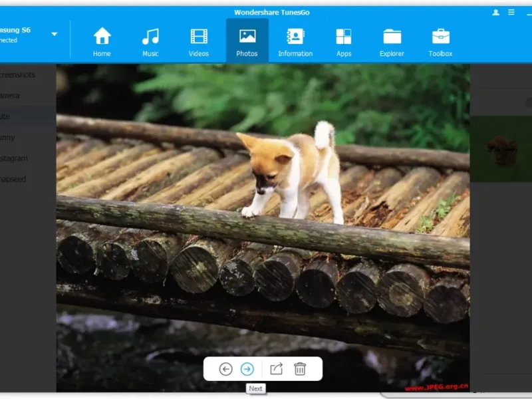The image size is (532, 399).
Task: Show the previous photo with left arrow
Action: (x=225, y=369)
